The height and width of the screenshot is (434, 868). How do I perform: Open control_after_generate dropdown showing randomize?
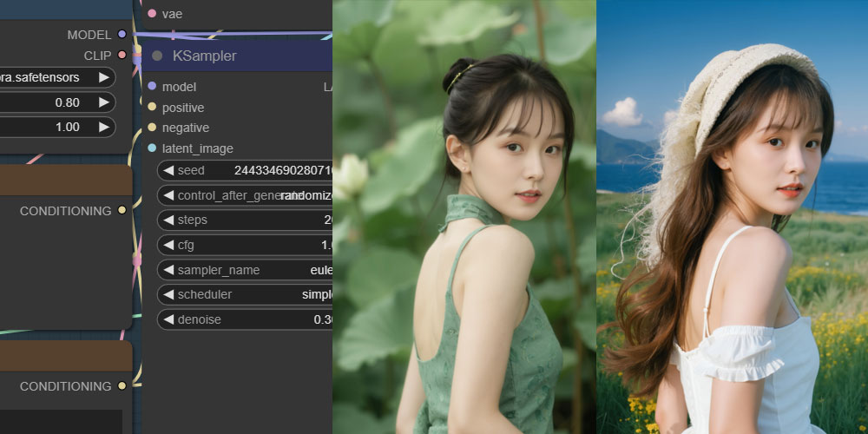pyautogui.click(x=245, y=195)
